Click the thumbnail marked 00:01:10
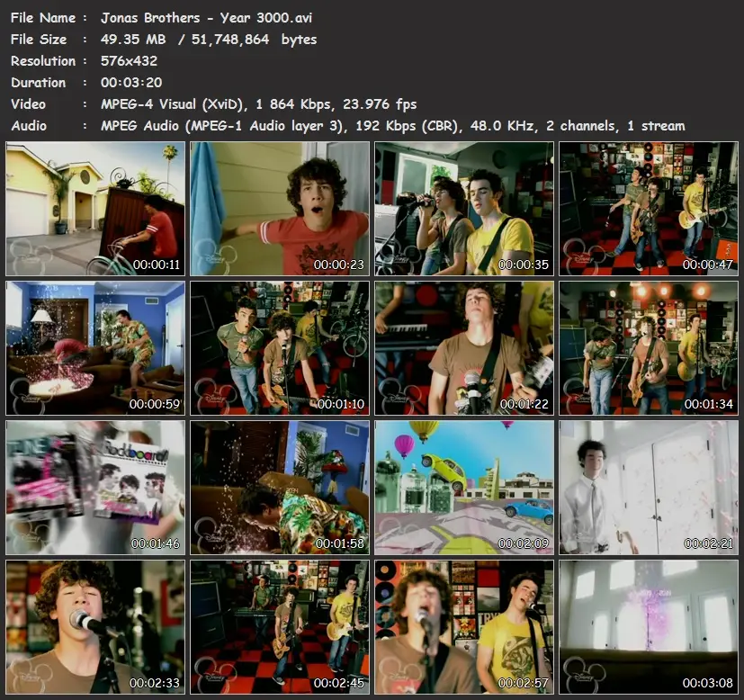The width and height of the screenshot is (744, 700). tap(280, 348)
